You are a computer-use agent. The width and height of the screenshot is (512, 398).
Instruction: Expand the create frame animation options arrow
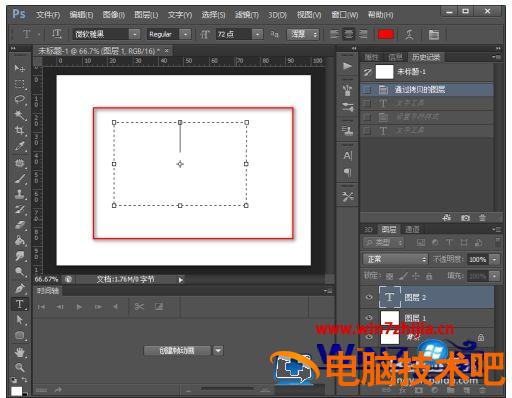tap(218, 350)
